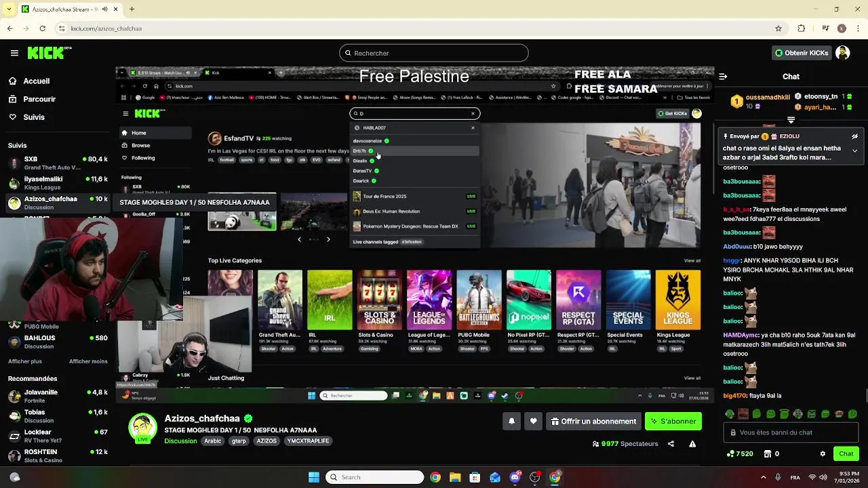Hide the pinned message with eye-slash icon
The width and height of the screenshot is (868, 488).
pyautogui.click(x=855, y=136)
